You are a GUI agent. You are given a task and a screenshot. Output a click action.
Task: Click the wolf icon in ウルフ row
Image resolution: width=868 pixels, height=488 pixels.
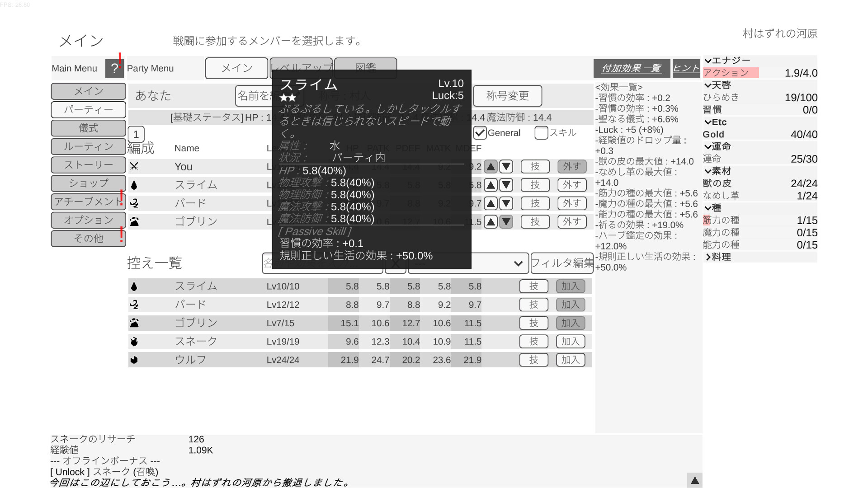pyautogui.click(x=134, y=360)
